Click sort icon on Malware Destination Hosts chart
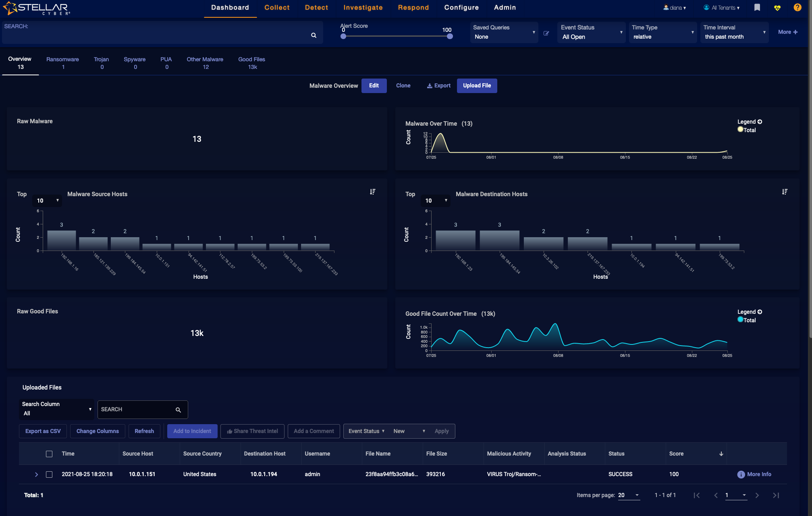The width and height of the screenshot is (812, 516). [785, 192]
